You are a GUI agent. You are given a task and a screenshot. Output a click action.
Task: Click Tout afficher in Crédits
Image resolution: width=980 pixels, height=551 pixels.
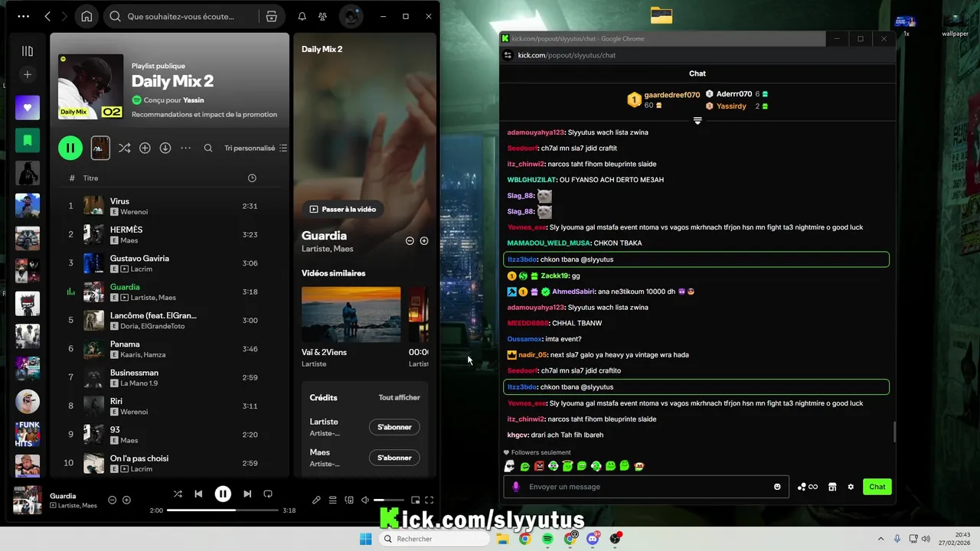pos(399,397)
